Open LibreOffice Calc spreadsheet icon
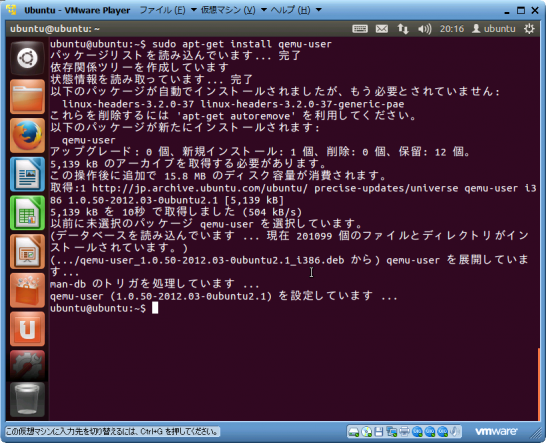 (x=27, y=213)
